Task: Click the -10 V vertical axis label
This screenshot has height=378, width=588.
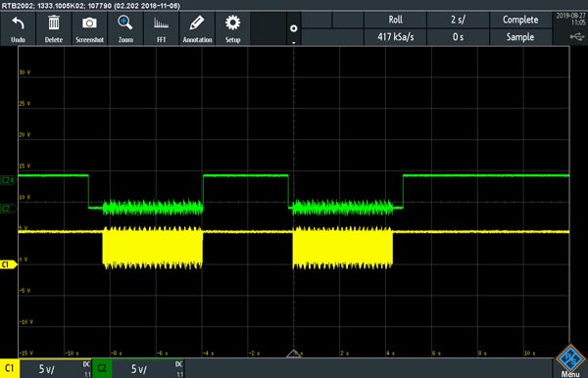Action: (x=26, y=322)
